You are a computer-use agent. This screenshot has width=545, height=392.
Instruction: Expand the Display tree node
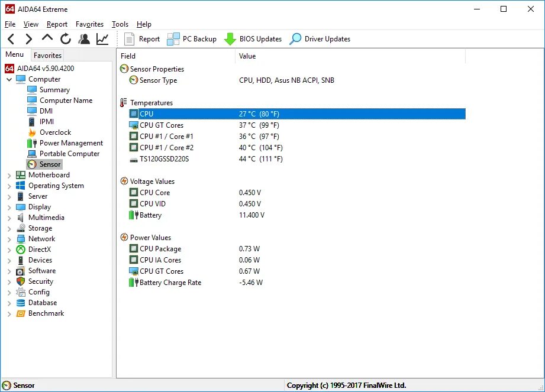9,208
